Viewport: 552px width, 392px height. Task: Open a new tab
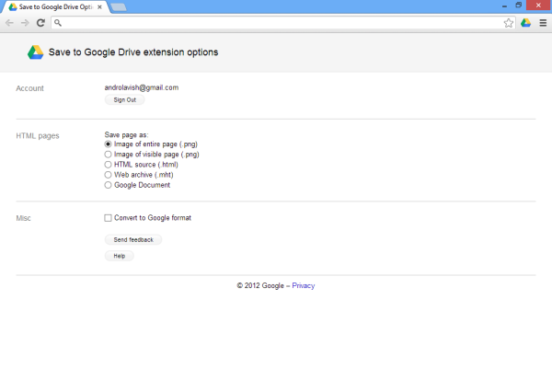click(x=119, y=7)
